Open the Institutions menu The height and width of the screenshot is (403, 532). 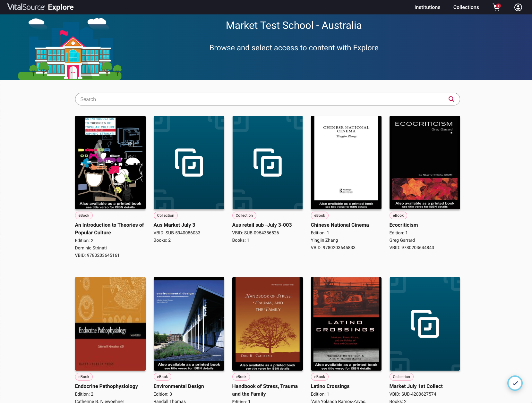427,7
